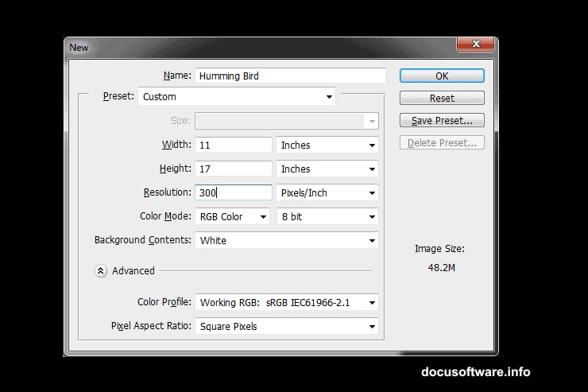Open the 8 bit depth dropdown
The image size is (588, 392).
[327, 217]
